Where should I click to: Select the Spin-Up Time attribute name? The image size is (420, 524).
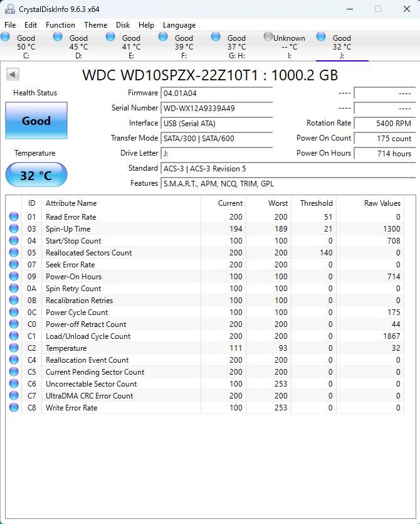68,229
